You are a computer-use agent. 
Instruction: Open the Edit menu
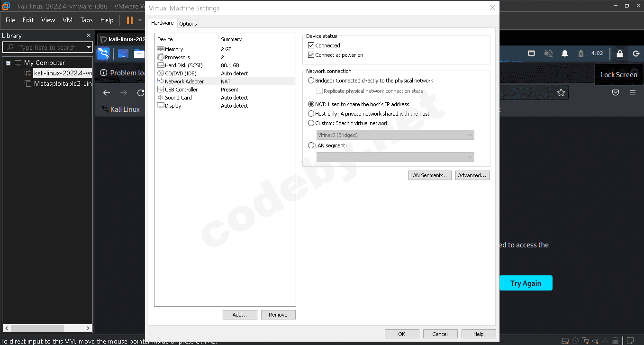(28, 20)
